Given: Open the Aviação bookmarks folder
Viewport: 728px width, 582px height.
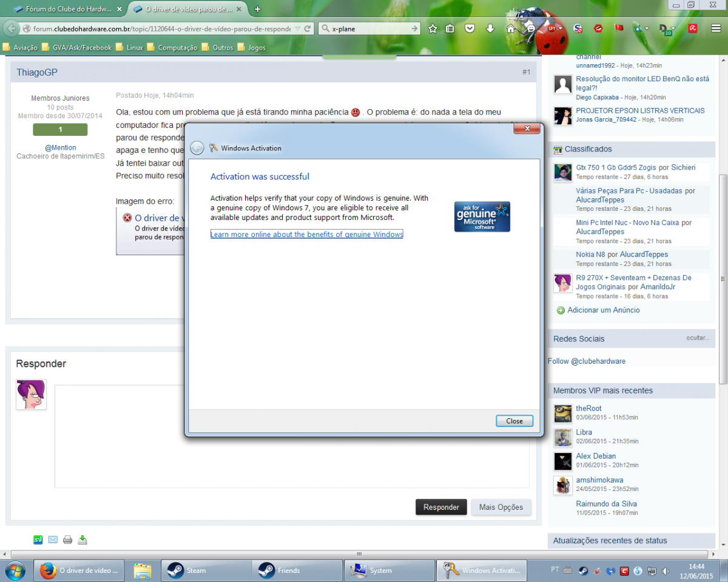Looking at the screenshot, I should (20, 47).
